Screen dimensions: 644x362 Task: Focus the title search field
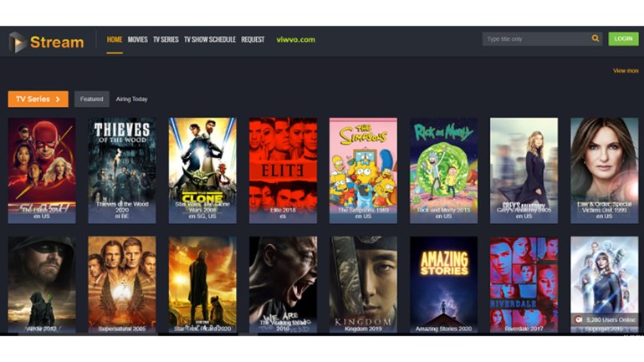(536, 39)
